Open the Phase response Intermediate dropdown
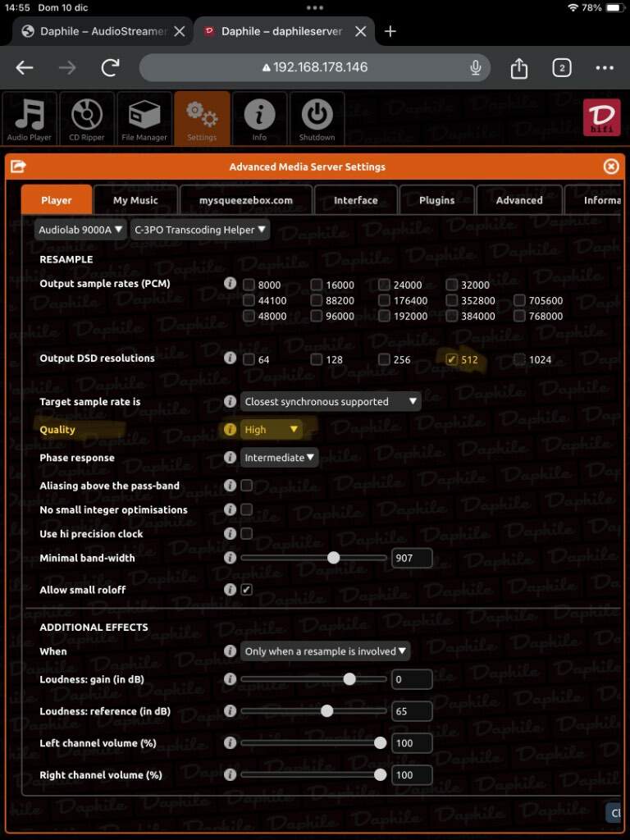The image size is (630, 840). click(x=279, y=458)
